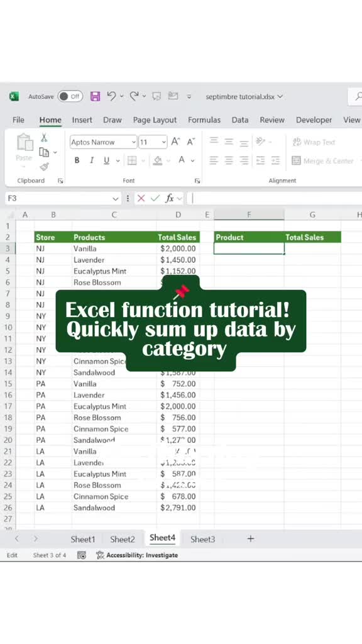This screenshot has width=362, height=644.
Task: Click the Borders icon
Action: click(x=132, y=160)
